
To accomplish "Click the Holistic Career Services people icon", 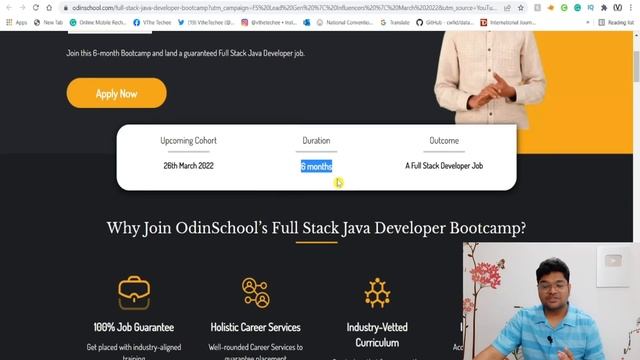I will (256, 293).
